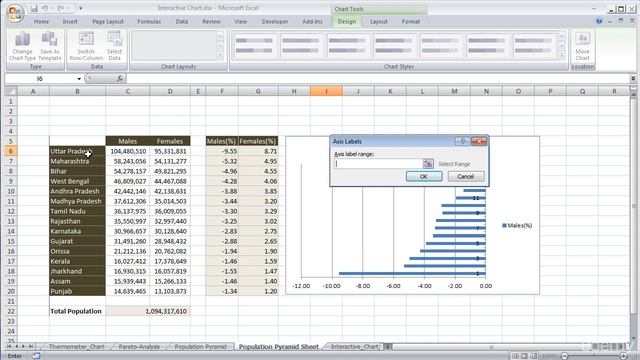Click the first sheet navigation arrow
Screen dimensions: 640x360
(9, 347)
